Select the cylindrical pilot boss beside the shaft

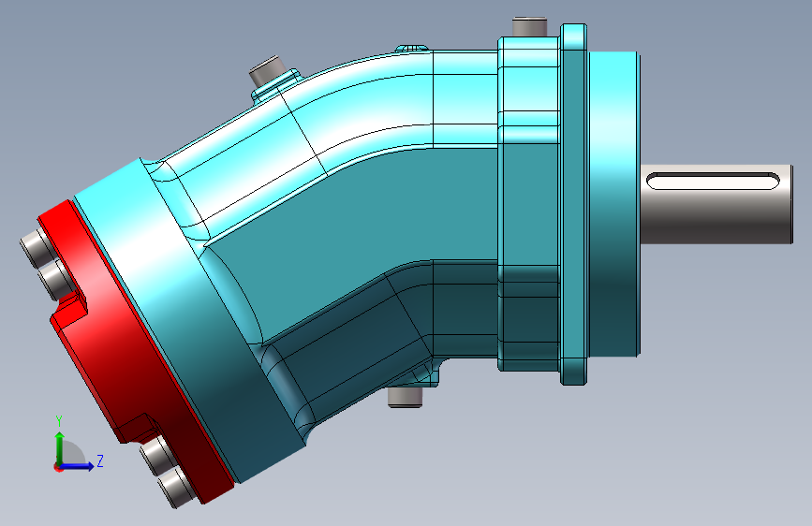click(x=614, y=204)
